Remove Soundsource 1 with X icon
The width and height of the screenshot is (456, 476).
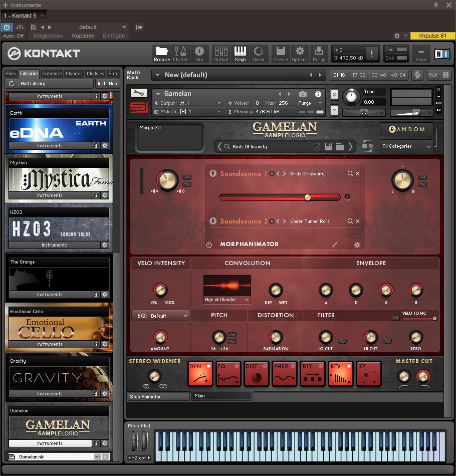coord(358,174)
